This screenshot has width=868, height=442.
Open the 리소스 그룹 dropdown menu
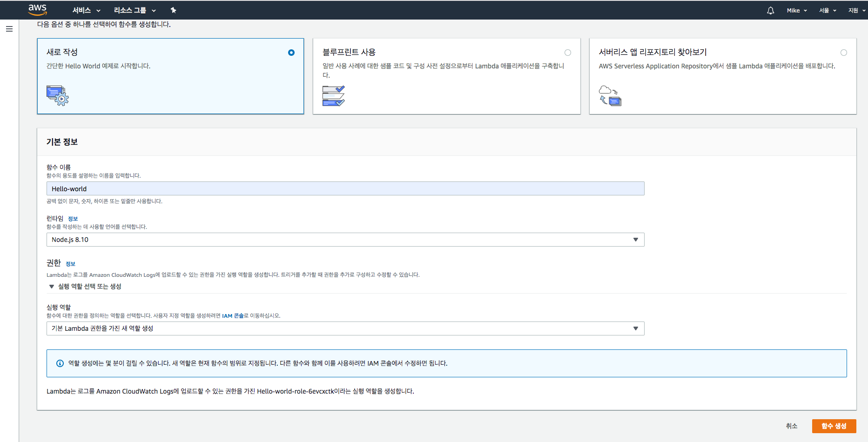click(135, 10)
